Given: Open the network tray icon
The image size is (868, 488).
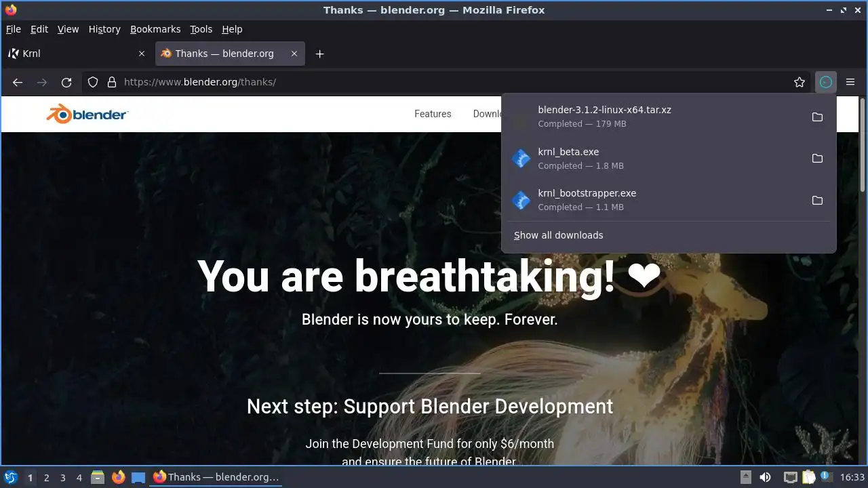Looking at the screenshot, I should tap(790, 477).
